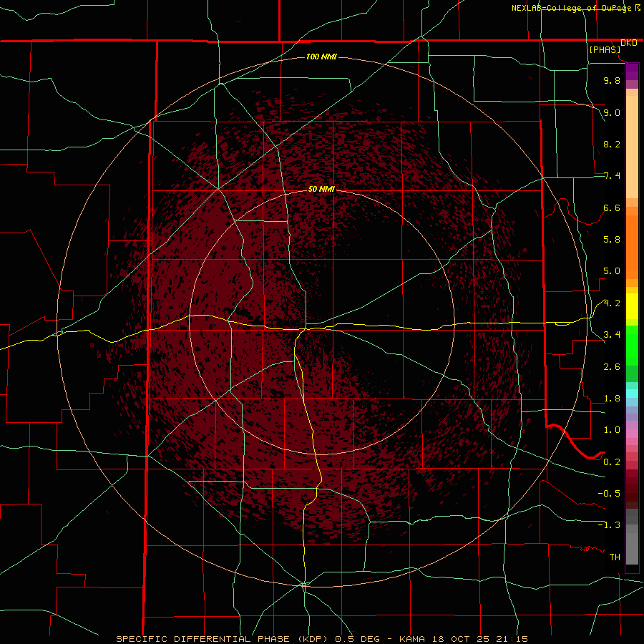The image size is (644, 644).
Task: Click the 6.6 scale label
Action: coord(612,208)
